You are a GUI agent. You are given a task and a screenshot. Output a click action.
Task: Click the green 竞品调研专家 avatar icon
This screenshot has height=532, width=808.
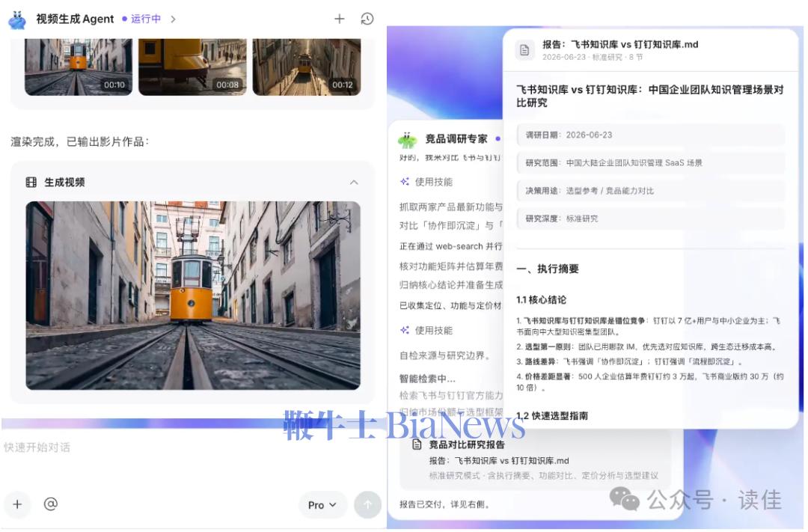pos(407,140)
